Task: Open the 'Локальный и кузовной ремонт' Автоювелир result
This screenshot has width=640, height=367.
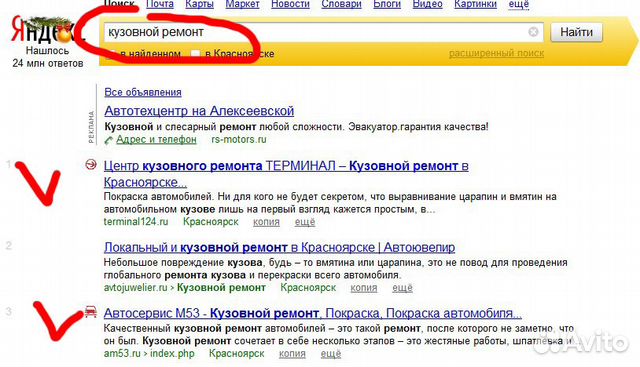Action: coord(279,247)
